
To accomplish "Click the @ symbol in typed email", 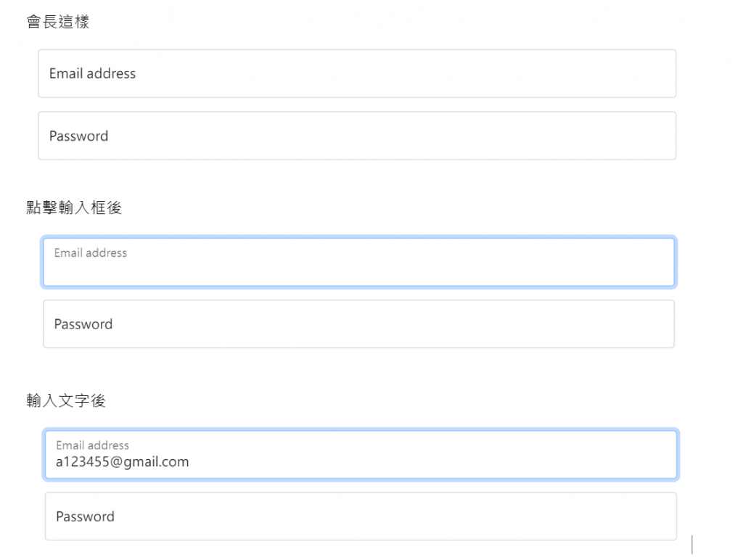I will point(115,462).
